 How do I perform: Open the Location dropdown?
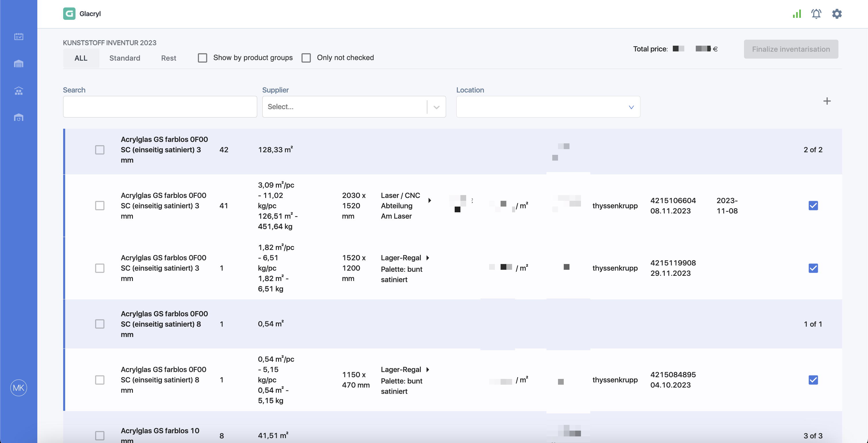point(548,107)
